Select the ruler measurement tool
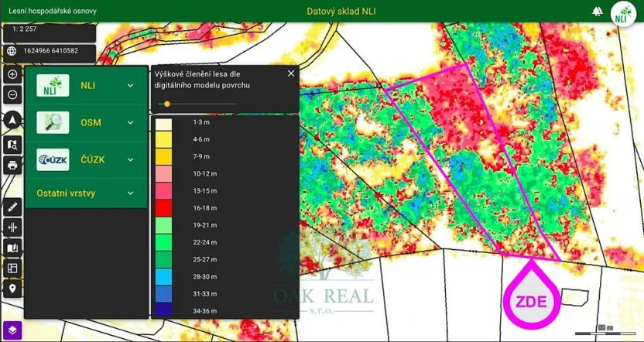The height and width of the screenshot is (342, 644). [12, 207]
